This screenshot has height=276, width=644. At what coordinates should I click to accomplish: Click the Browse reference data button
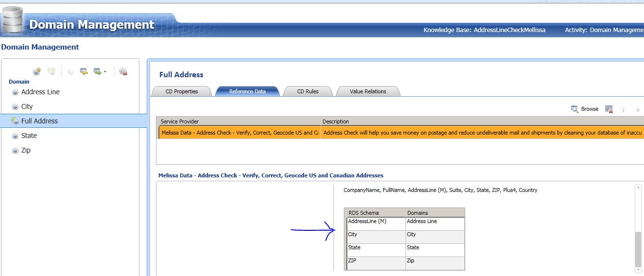pos(585,109)
